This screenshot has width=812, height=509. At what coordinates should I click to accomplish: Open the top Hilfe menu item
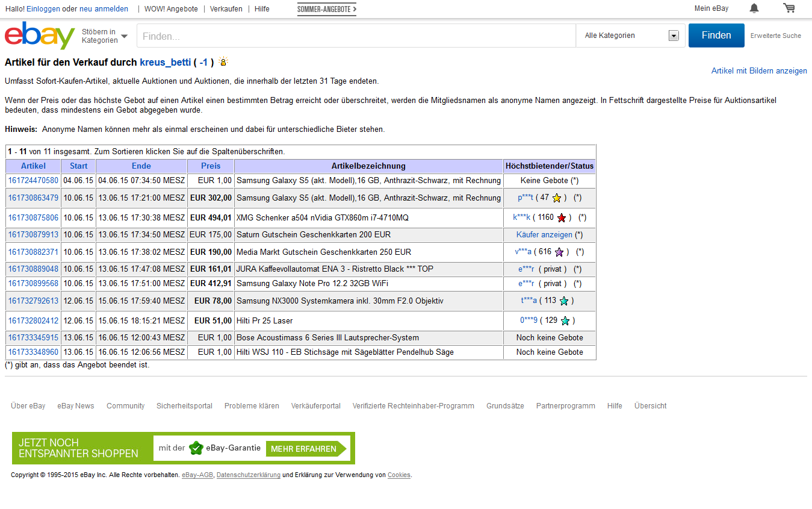[x=262, y=9]
